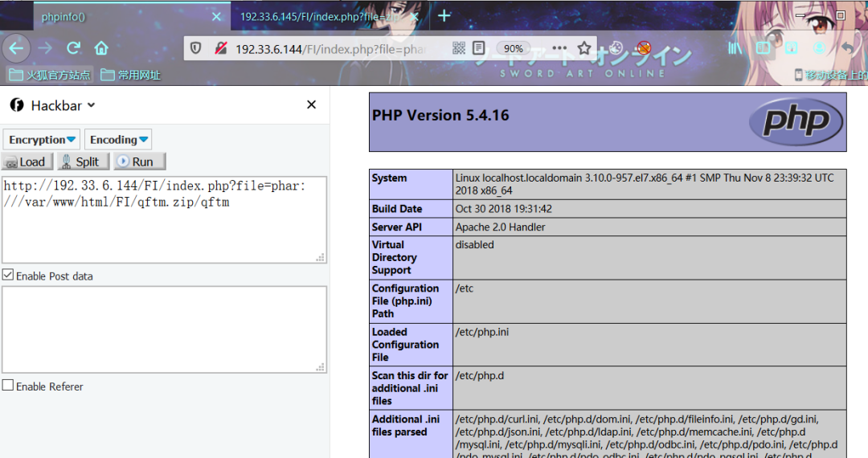868x458 pixels.
Task: Click the '/etc/php.d' scan dir value
Action: point(480,375)
